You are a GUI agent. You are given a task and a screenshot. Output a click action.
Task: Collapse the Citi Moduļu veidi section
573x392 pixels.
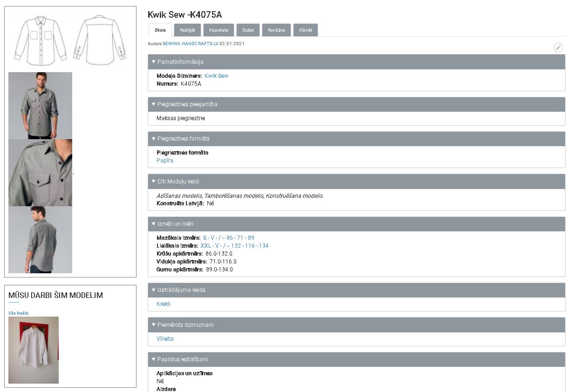[x=356, y=182]
